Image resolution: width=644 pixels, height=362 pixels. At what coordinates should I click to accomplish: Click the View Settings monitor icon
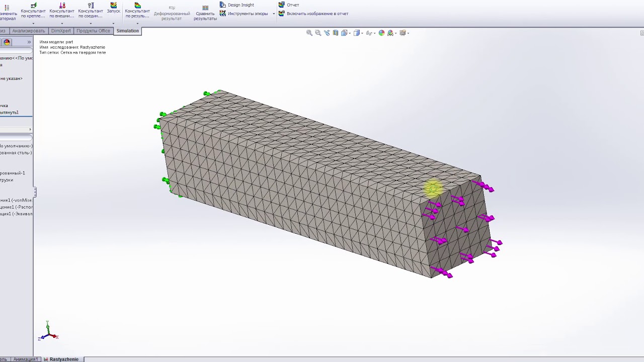[x=403, y=33]
